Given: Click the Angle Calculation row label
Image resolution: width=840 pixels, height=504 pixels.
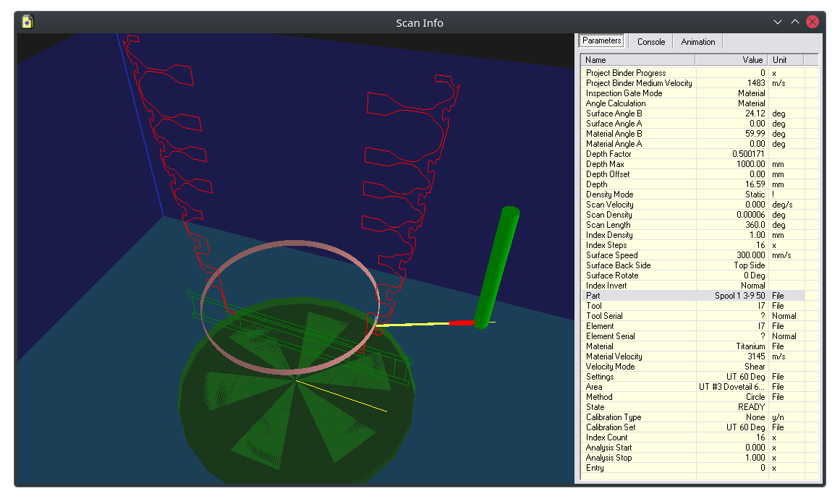Looking at the screenshot, I should 616,103.
